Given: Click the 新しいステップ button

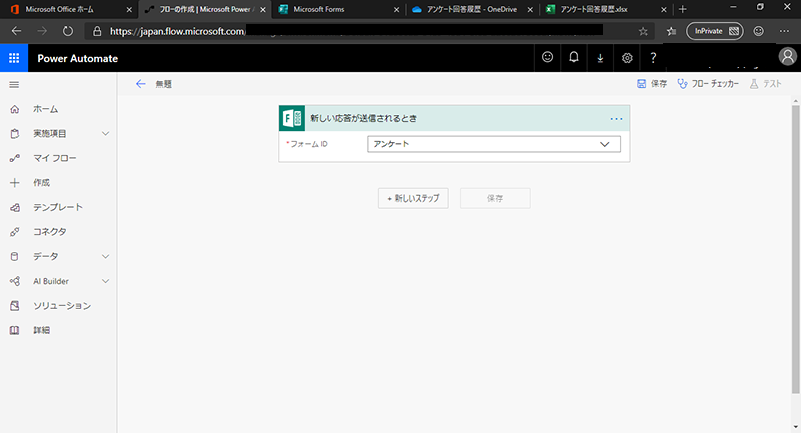Looking at the screenshot, I should pos(413,198).
